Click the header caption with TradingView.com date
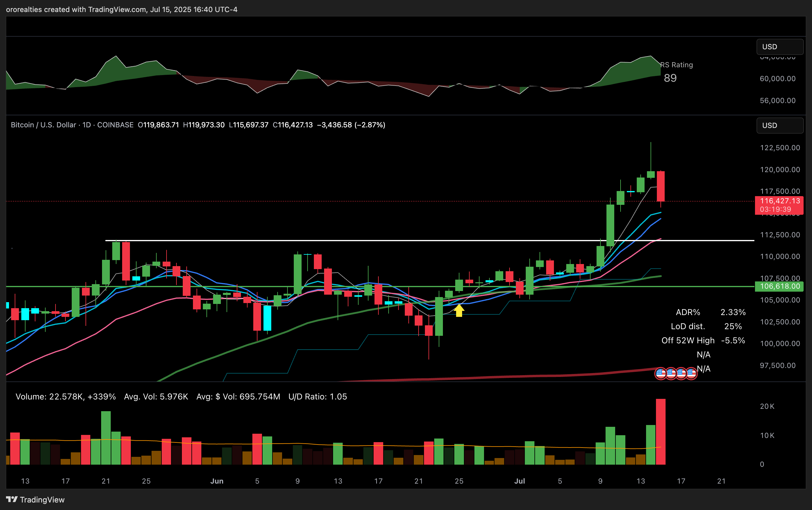 pyautogui.click(x=122, y=9)
